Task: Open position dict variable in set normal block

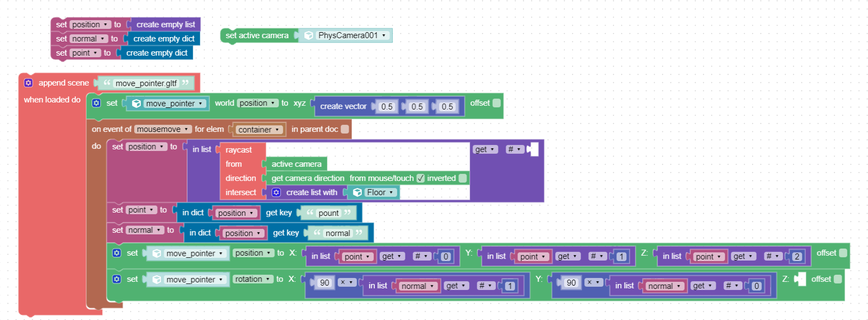Action: point(243,233)
